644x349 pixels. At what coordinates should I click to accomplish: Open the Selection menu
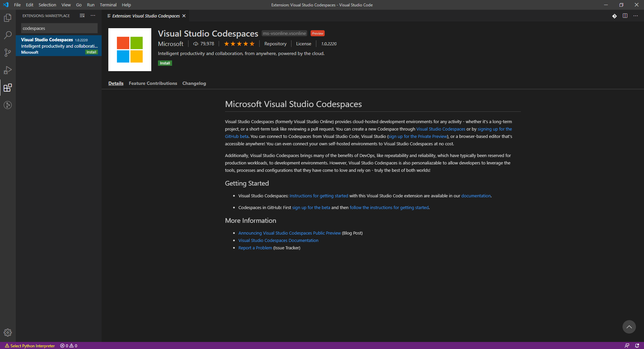[47, 5]
